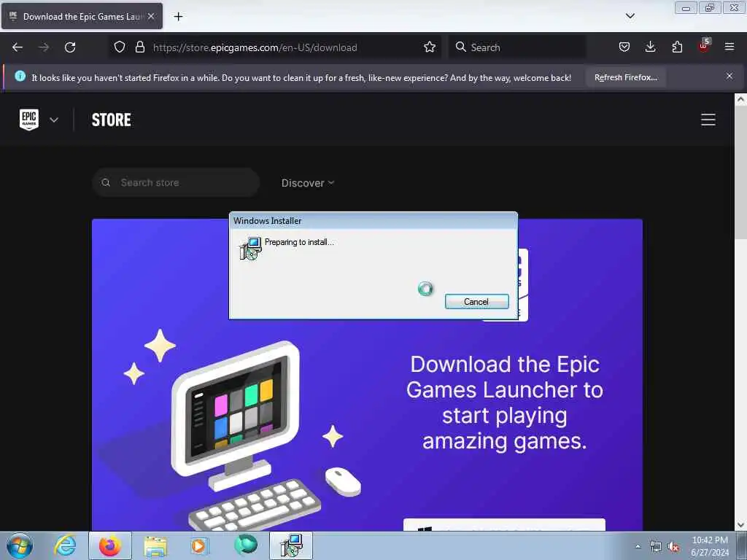Bookmark this page with the star icon
Viewport: 747px width, 560px height.
430,47
